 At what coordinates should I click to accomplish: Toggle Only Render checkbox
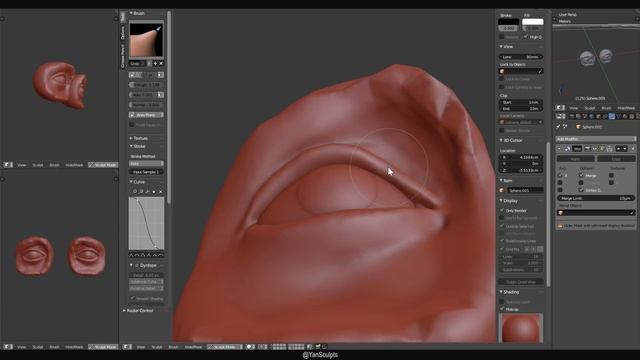pos(502,210)
